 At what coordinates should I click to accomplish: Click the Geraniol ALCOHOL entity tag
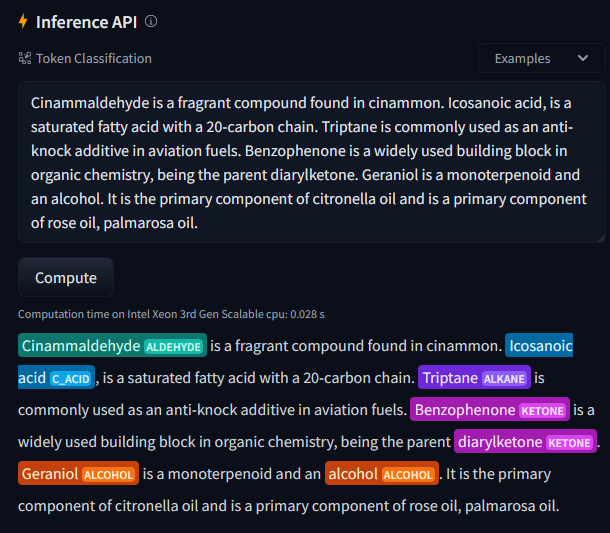point(77,474)
